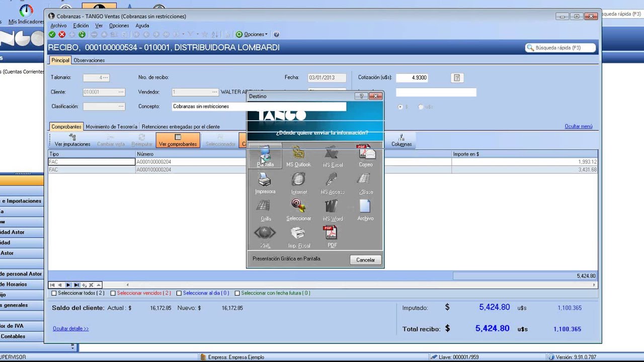The image size is (644, 362).
Task: Open help in the Destino dialog
Action: click(x=361, y=96)
